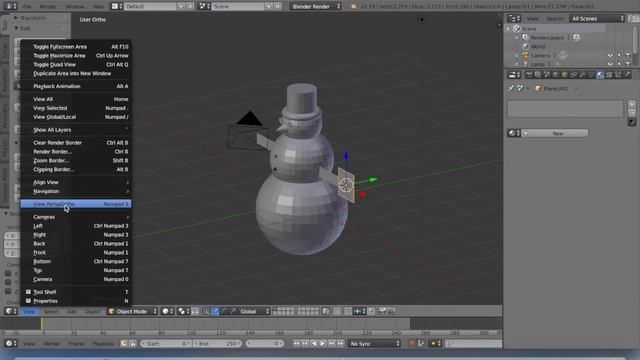Toggle Camera renderability in the outliner
The image size is (640, 360).
point(628,55)
